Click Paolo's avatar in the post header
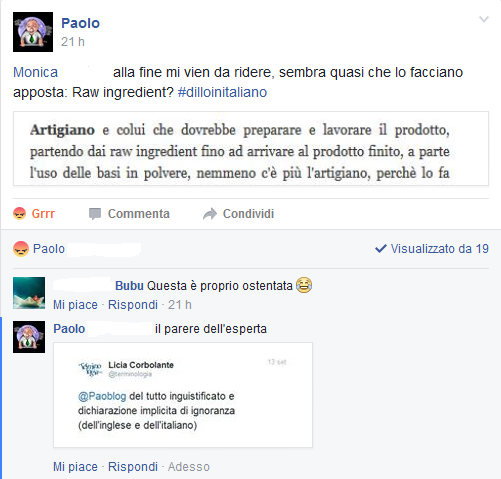 [x=33, y=32]
